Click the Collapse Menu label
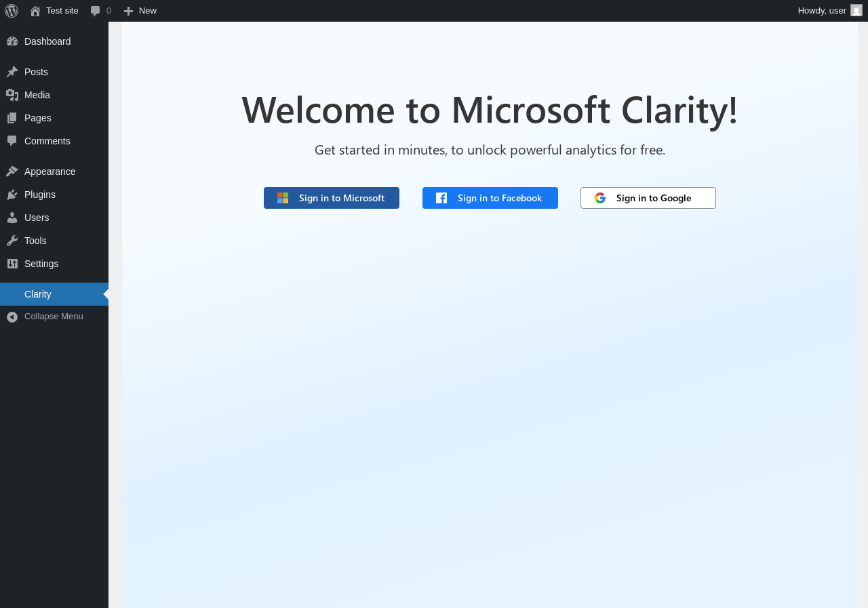Screen dimensions: 868x608 (54, 317)
